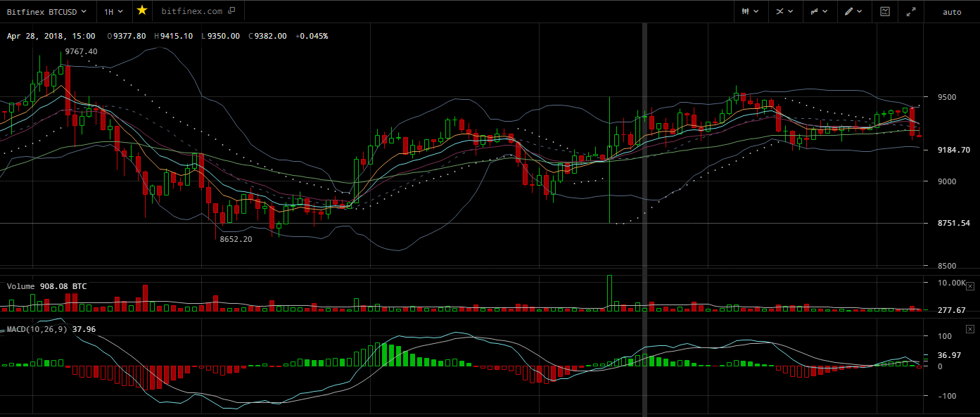Viewport: 980px width, 417px height.
Task: Click the 9000 price axis label
Action: 946,181
